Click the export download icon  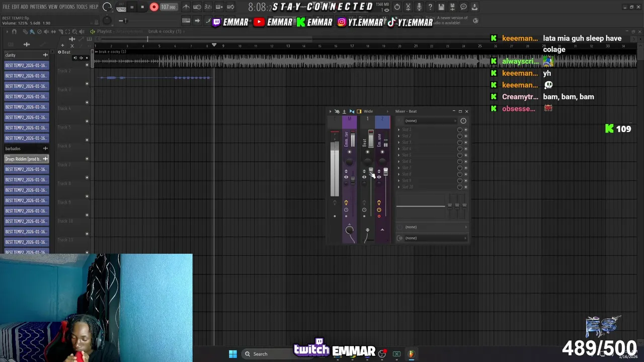(474, 7)
